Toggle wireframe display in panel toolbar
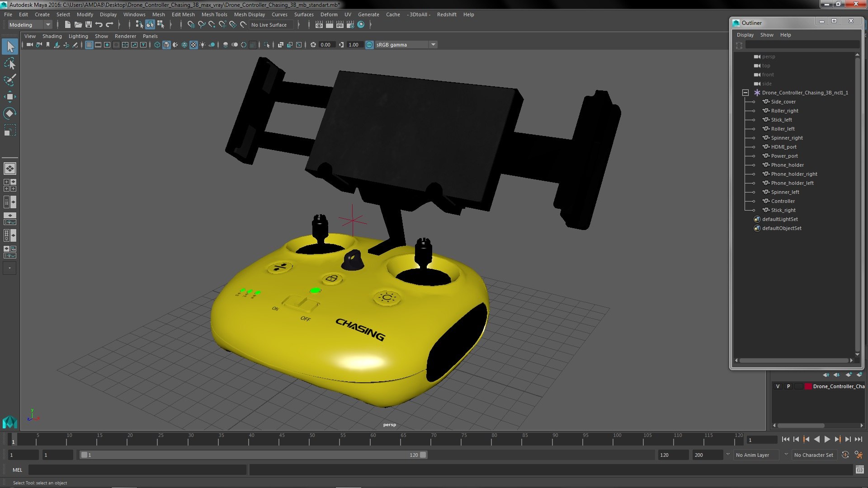The height and width of the screenshot is (488, 868). click(x=157, y=45)
